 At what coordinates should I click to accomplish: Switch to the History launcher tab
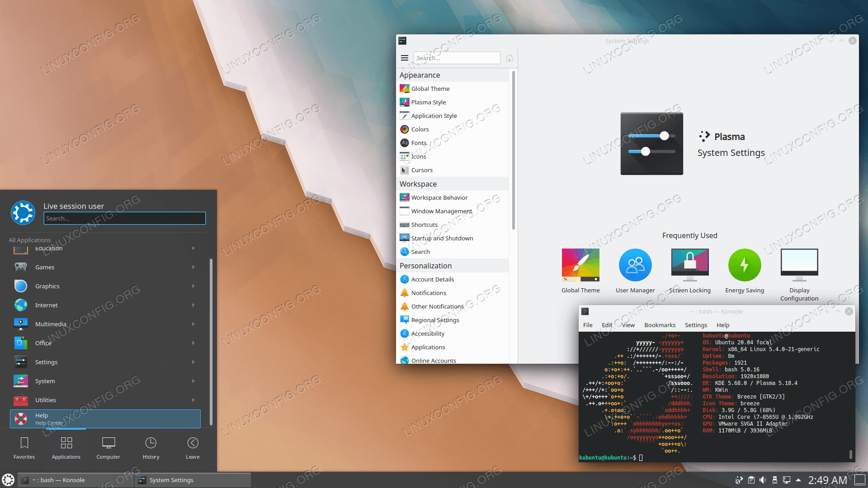151,448
